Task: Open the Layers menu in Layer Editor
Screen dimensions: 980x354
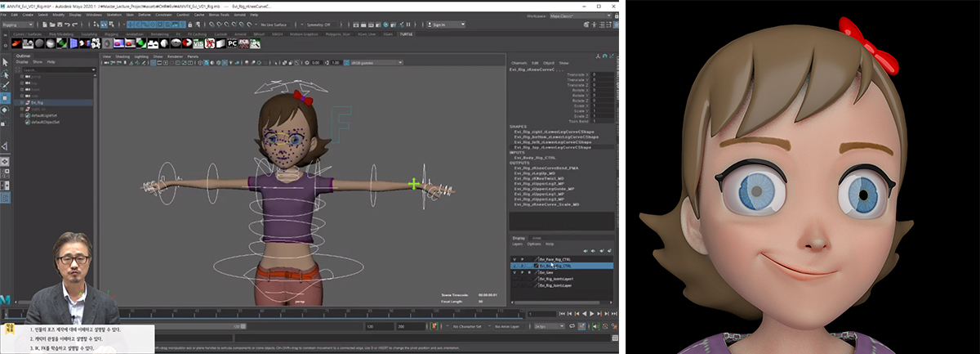Action: click(x=517, y=244)
